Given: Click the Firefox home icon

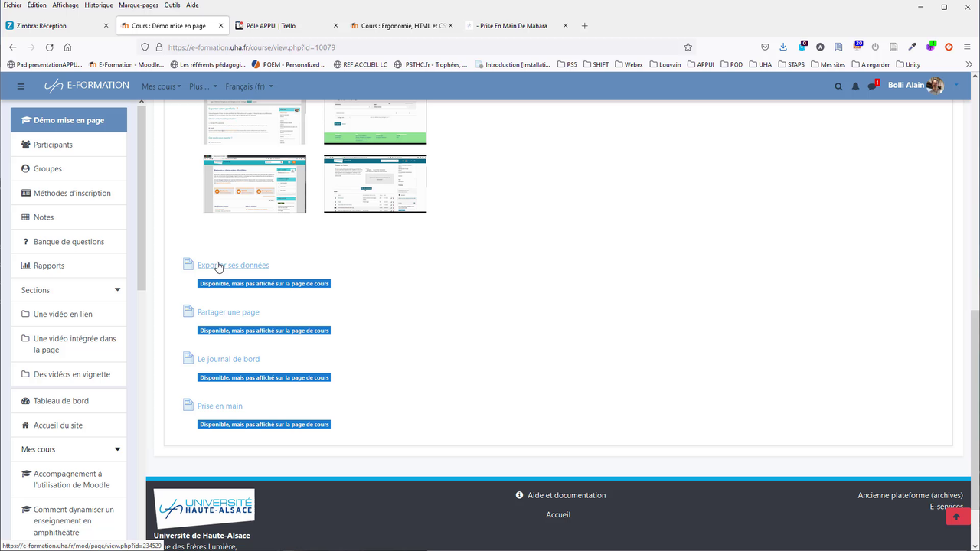Looking at the screenshot, I should point(67,47).
